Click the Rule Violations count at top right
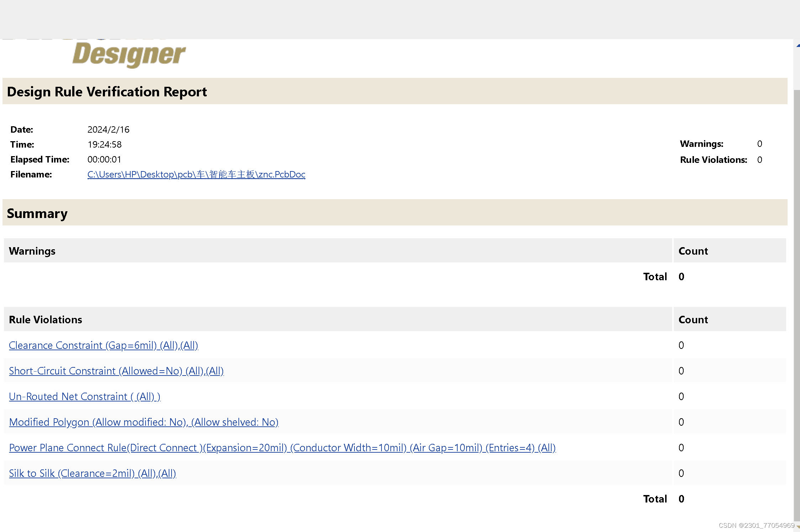Screen dimensions: 800x532 pos(759,160)
